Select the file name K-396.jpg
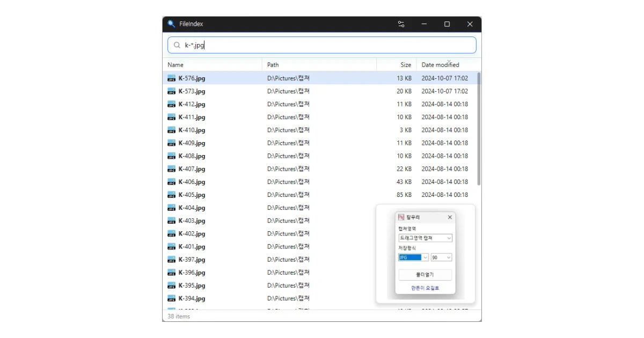 click(192, 273)
